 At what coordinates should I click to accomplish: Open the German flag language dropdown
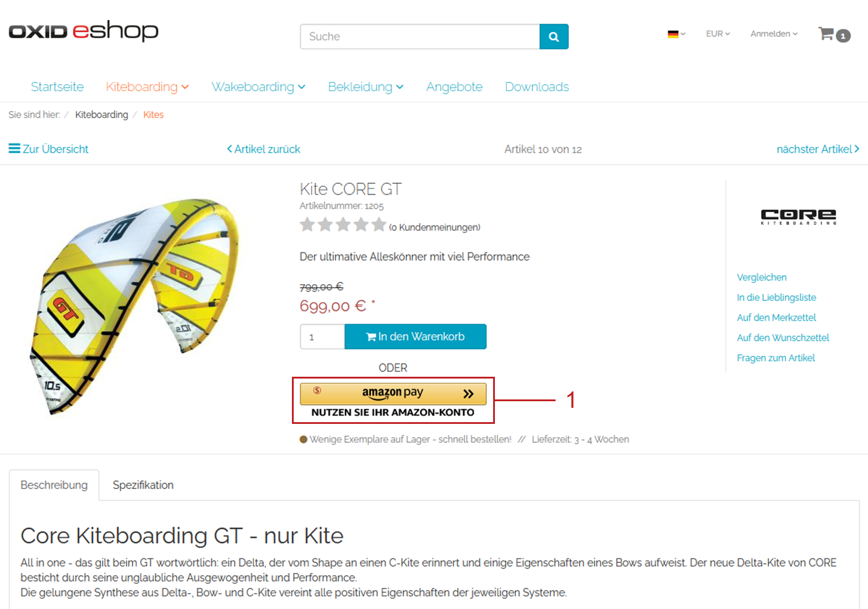[676, 34]
